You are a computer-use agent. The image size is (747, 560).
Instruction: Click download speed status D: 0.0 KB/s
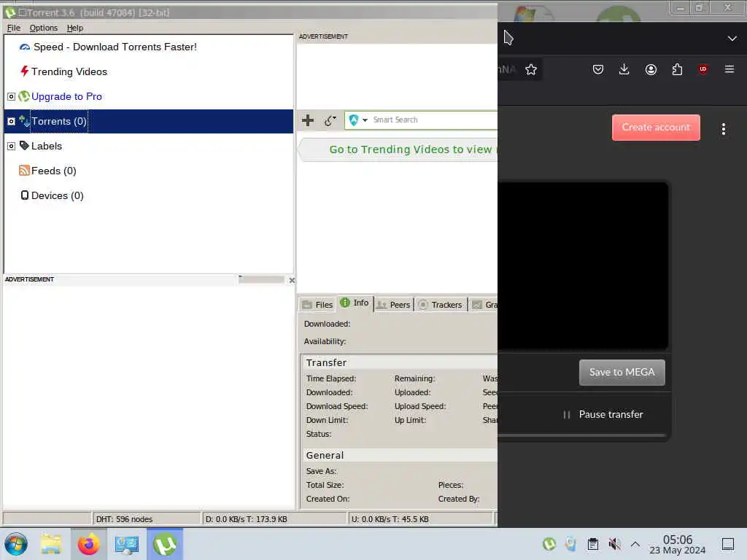[x=274, y=519]
